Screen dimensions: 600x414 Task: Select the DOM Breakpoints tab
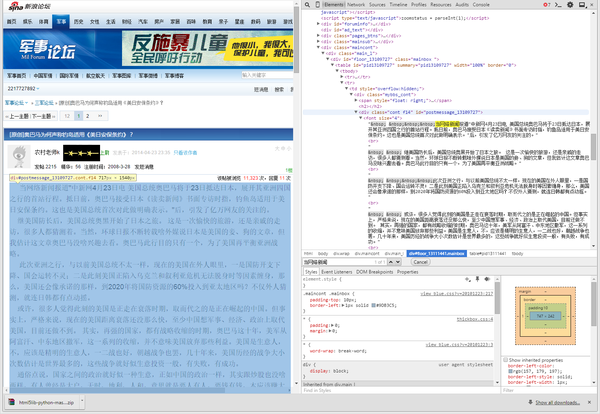point(374,272)
